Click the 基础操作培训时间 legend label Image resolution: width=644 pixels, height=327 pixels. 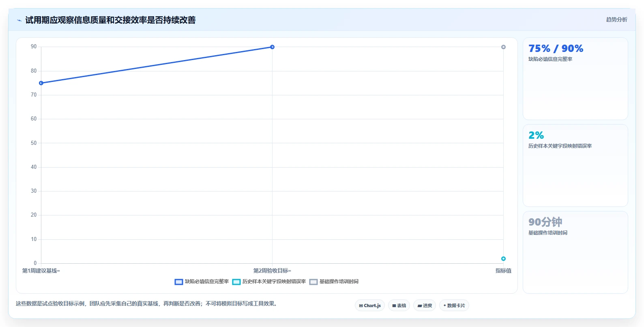[339, 282]
